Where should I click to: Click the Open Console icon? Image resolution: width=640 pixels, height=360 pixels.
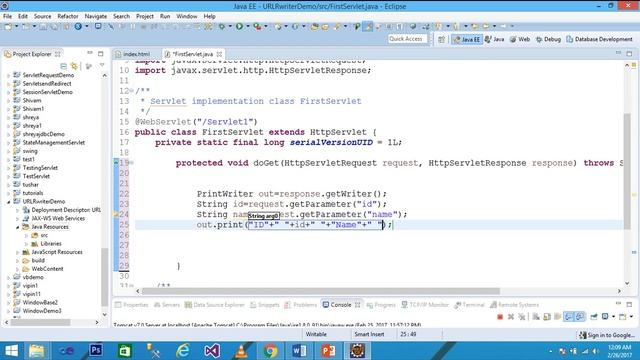pyautogui.click(x=623, y=317)
